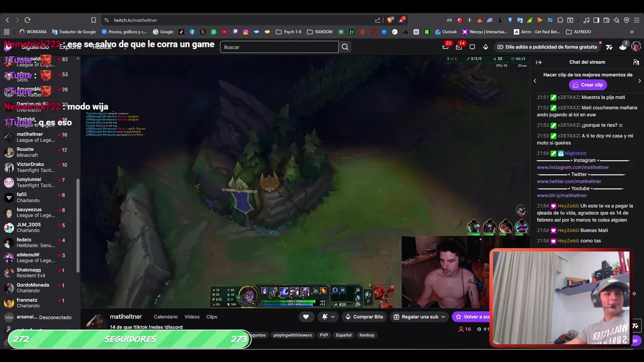644x362 pixels.
Task: Open Twitch whispers speech bubble icon
Action: [472, 47]
